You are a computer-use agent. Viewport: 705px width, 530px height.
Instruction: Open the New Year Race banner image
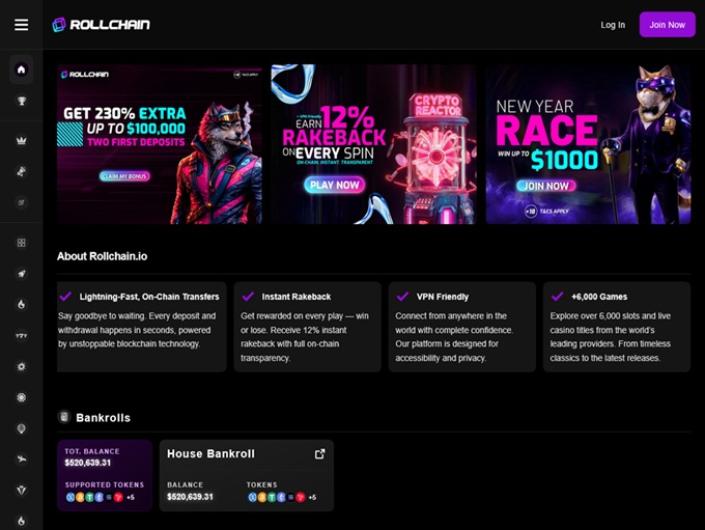(589, 144)
